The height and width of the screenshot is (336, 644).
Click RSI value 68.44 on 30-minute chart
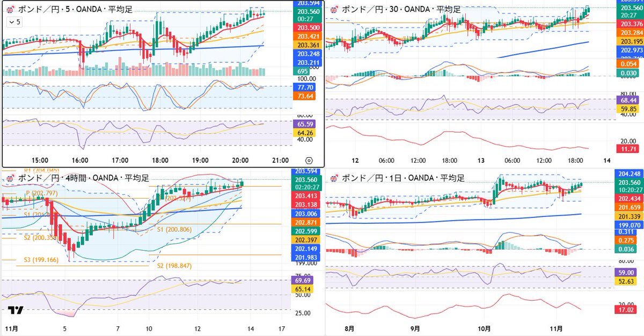coord(627,100)
